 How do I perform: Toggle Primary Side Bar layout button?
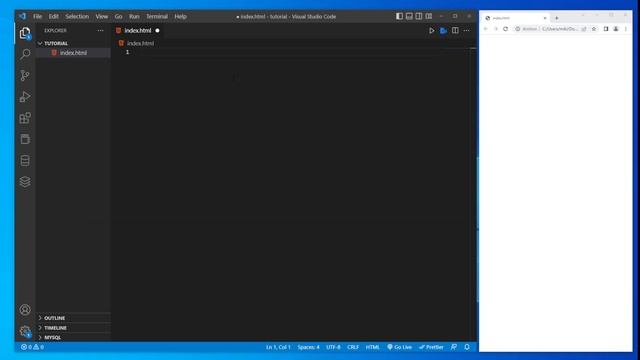[400, 16]
